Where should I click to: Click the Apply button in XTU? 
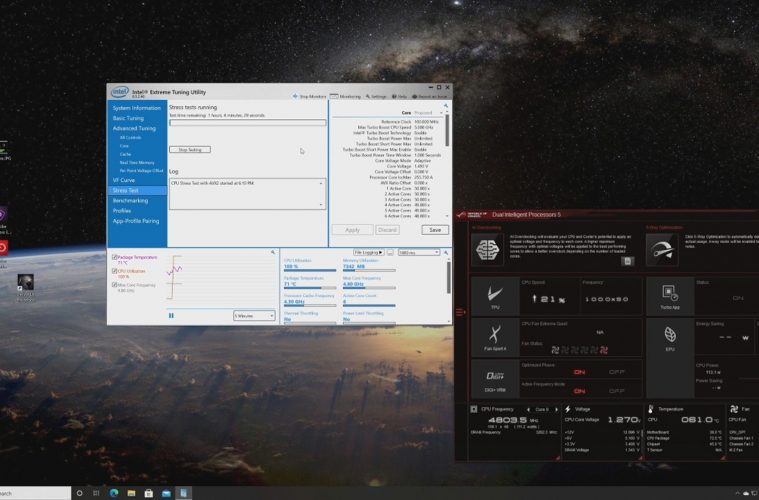(352, 230)
